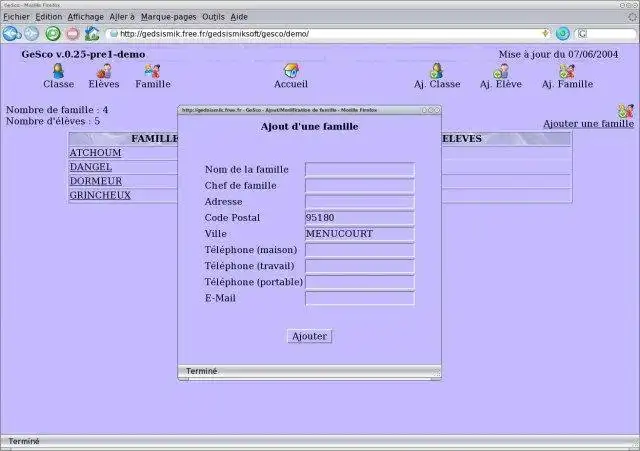Image resolution: width=640 pixels, height=451 pixels.
Task: Open the Aide menu
Action: [x=239, y=17]
